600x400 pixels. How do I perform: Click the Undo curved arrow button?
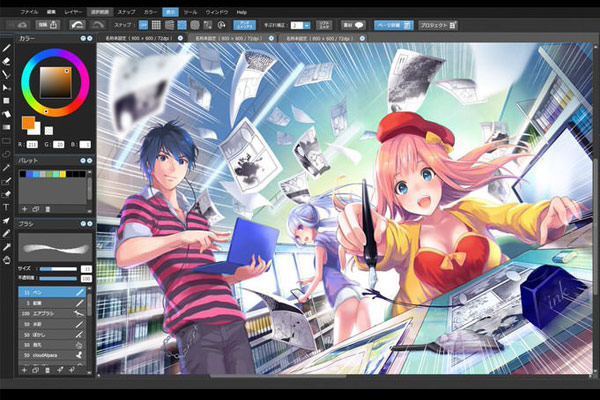click(78, 25)
